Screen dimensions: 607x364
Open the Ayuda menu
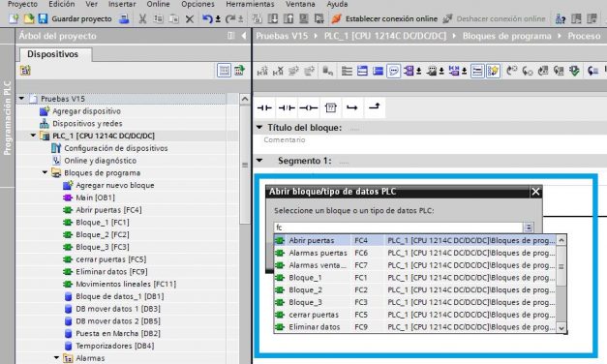click(x=337, y=4)
